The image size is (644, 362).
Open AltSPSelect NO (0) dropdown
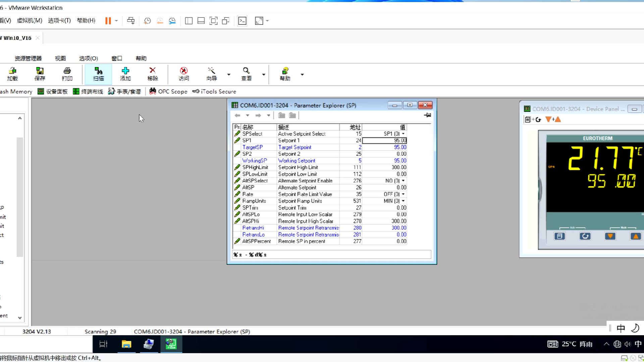[x=403, y=181]
